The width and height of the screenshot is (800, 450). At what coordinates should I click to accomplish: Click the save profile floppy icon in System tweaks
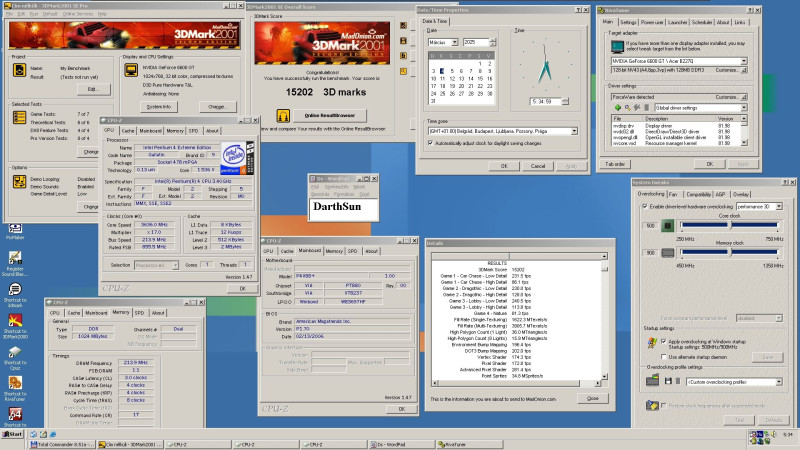(x=668, y=381)
